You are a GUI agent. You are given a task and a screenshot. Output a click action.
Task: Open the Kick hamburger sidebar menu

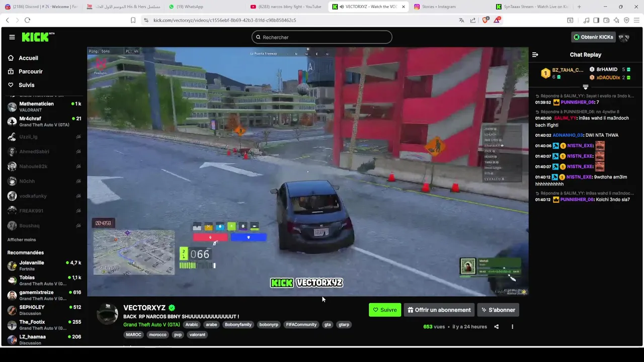pyautogui.click(x=12, y=37)
